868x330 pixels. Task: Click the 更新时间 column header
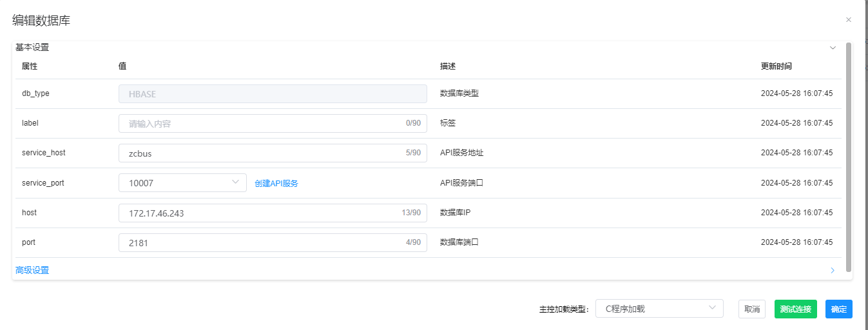[x=776, y=66]
